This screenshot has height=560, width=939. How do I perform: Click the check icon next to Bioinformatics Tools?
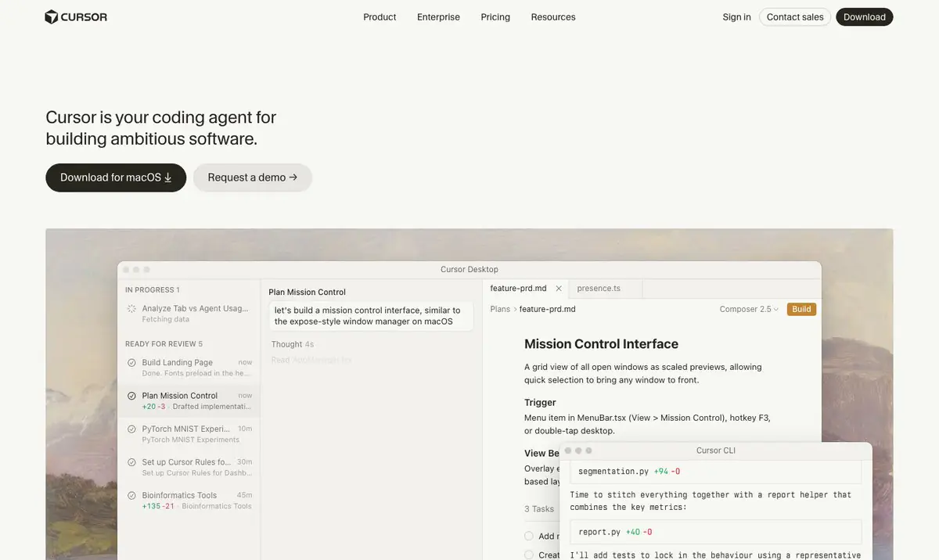tap(131, 495)
